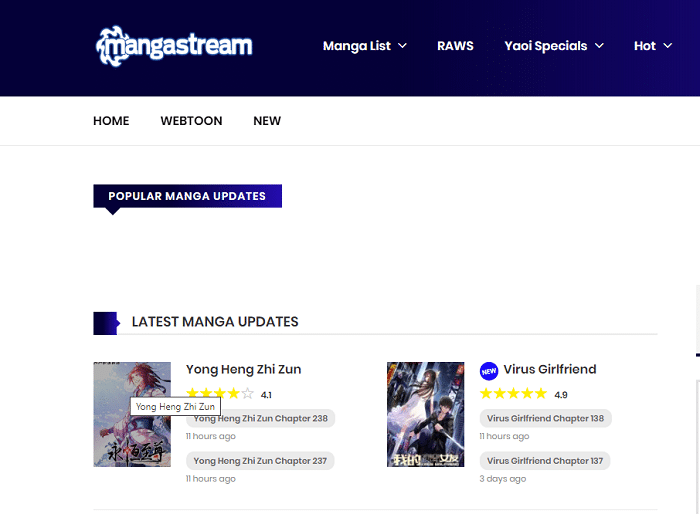Viewport: 700px width, 514px height.
Task: Expand the Yaoi Specials dropdown arrow
Action: point(600,46)
